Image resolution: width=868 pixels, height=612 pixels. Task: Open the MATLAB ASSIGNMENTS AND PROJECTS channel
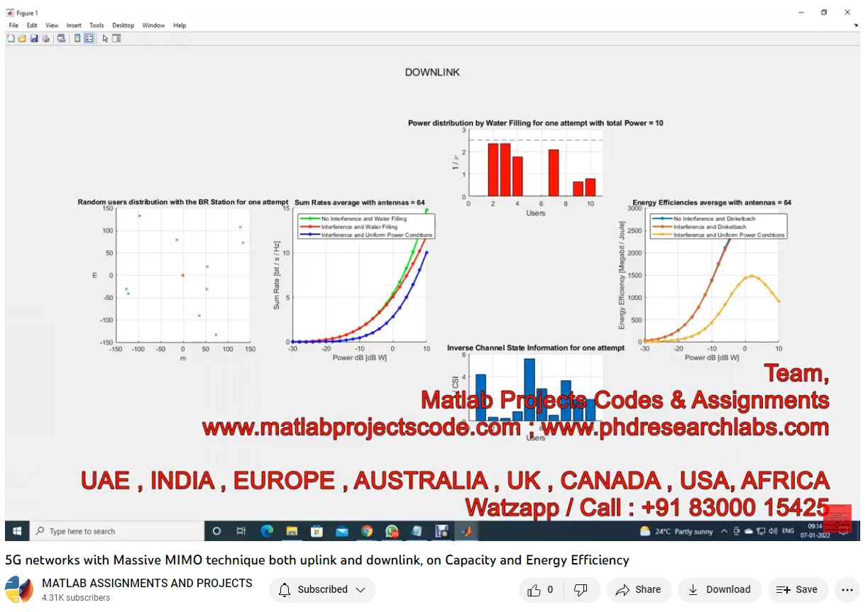[x=147, y=583]
